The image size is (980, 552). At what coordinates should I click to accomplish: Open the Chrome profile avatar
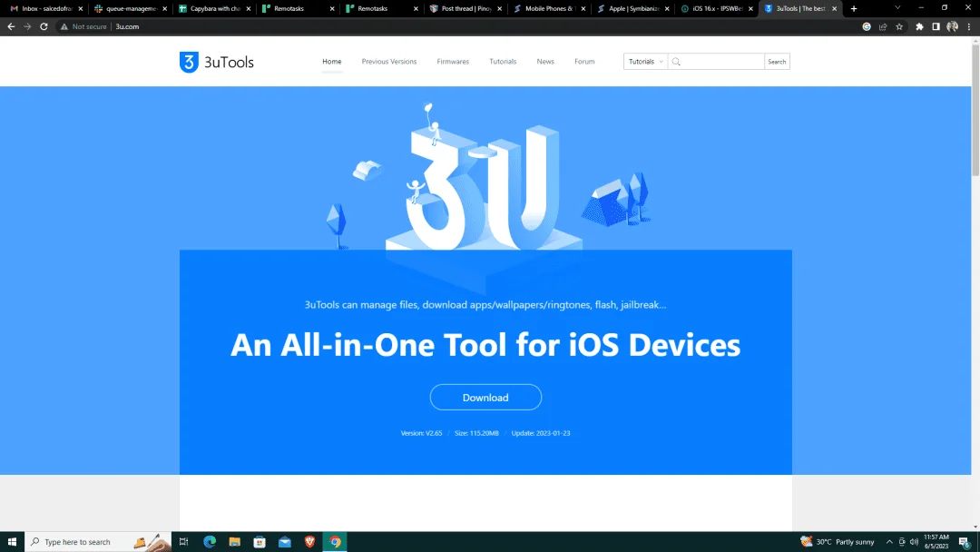(953, 26)
